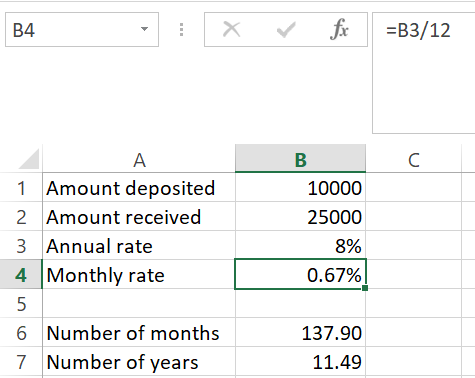Click the Enter checkmark formula icon
This screenshot has width=475, height=378.
tap(286, 30)
